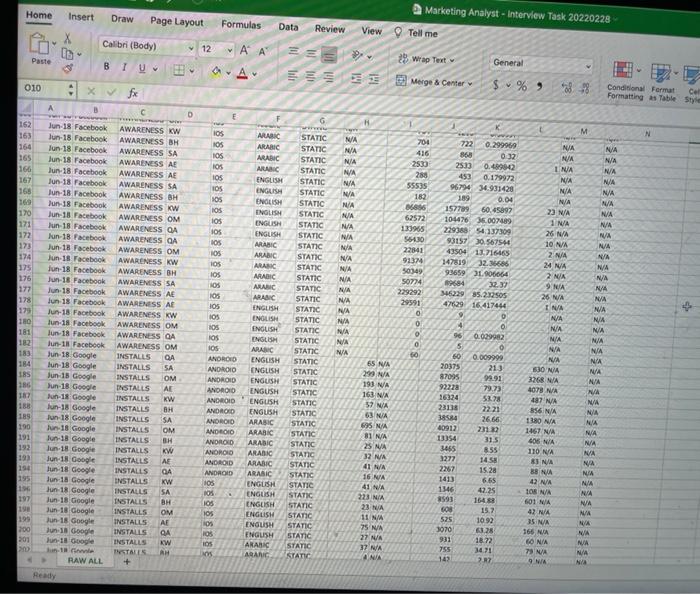Click the Name Box showing O10
Screen dimensions: 700x594
coord(47,88)
